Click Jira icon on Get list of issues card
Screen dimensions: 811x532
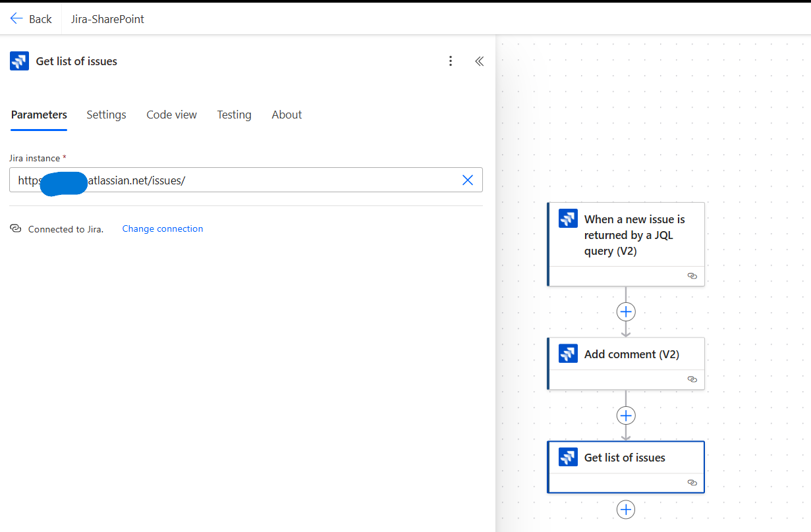(x=568, y=457)
